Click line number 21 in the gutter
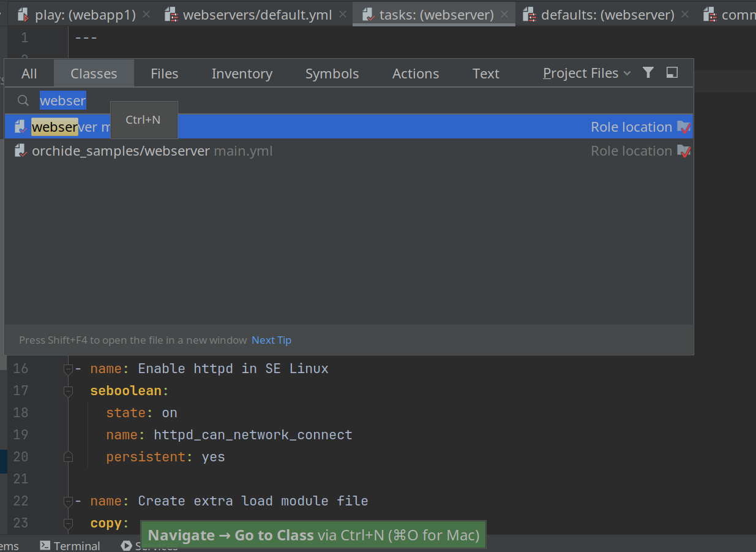 (x=21, y=479)
